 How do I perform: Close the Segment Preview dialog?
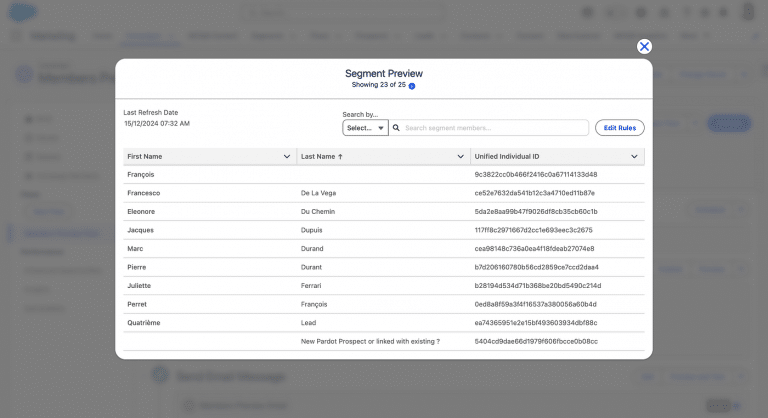click(644, 47)
